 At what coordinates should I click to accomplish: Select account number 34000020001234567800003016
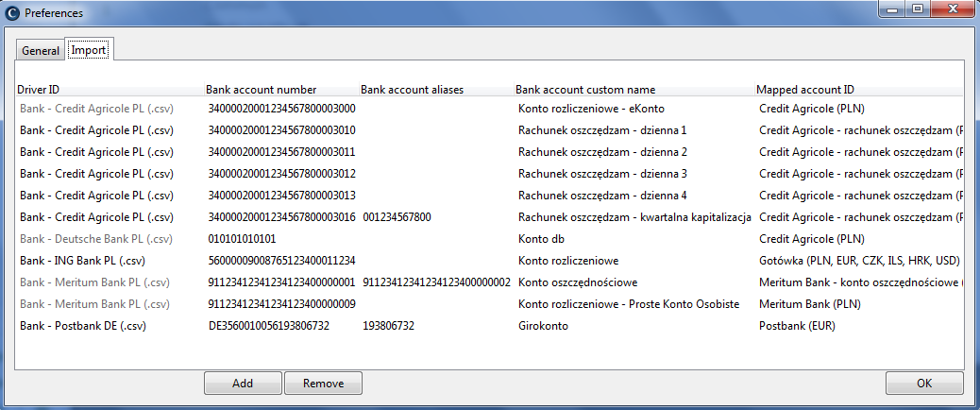point(282,217)
